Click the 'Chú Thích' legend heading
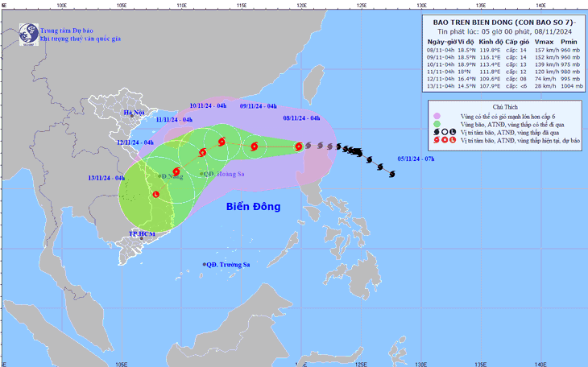Viewport: 588px width, 367px height. coord(505,107)
